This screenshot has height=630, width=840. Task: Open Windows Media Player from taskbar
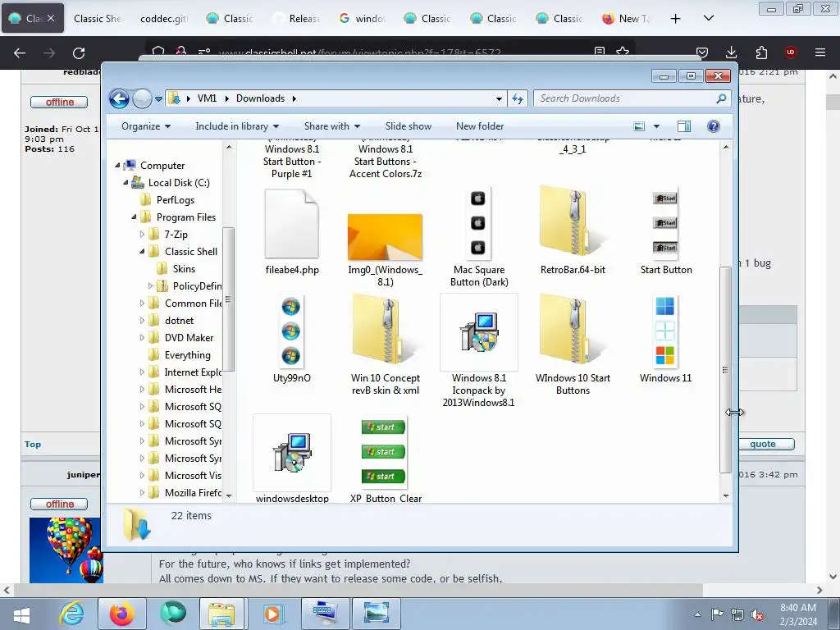pos(272,614)
